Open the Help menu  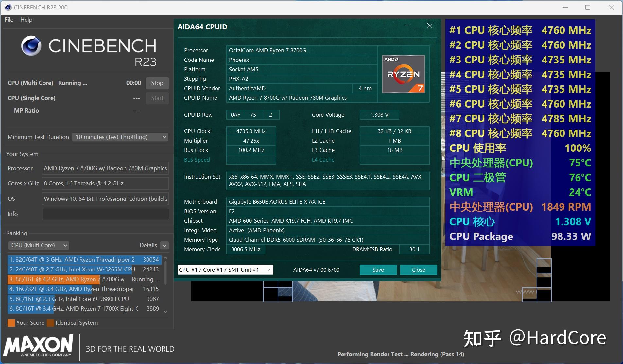coord(26,20)
